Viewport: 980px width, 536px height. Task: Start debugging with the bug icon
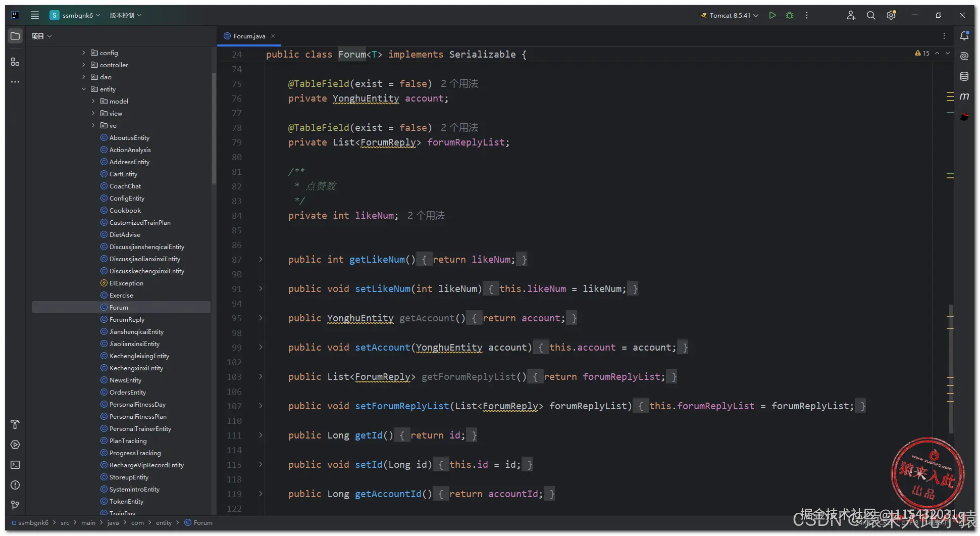click(790, 15)
